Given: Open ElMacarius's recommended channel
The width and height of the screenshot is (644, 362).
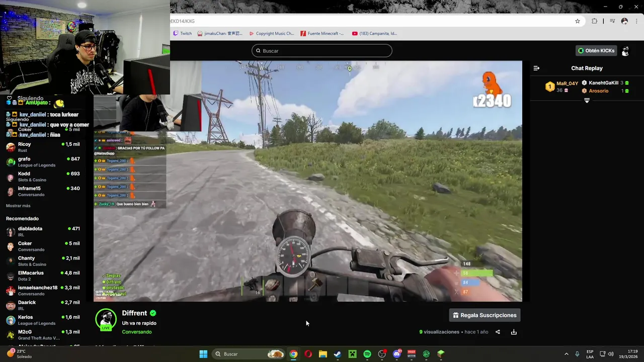Looking at the screenshot, I should (43, 276).
